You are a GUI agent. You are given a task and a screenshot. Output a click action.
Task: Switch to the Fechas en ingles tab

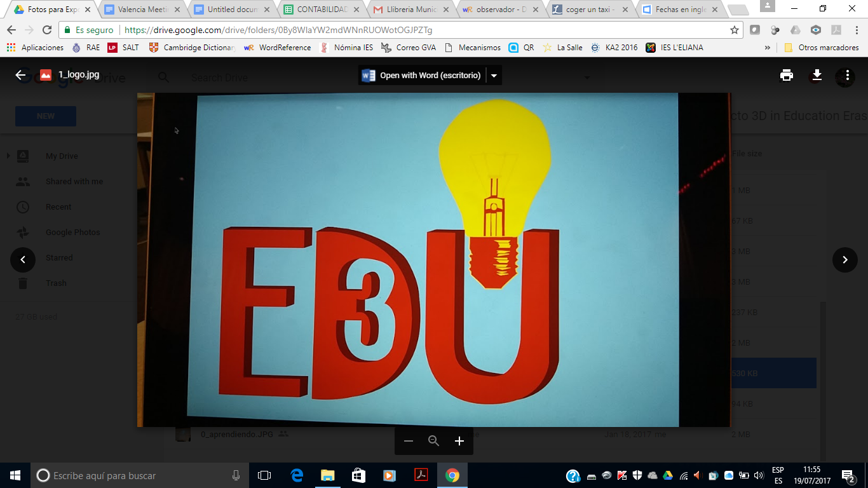tap(681, 10)
